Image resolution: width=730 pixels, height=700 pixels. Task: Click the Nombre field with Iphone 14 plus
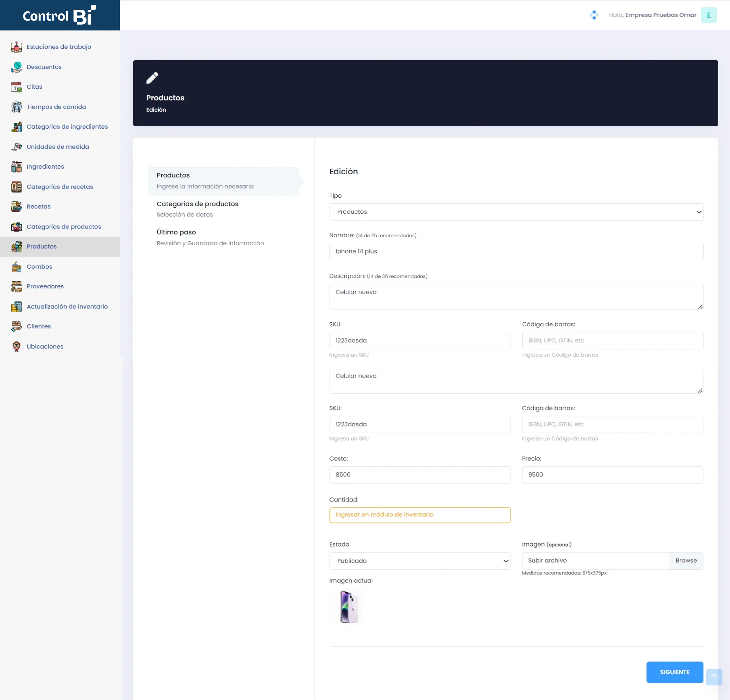coord(516,252)
